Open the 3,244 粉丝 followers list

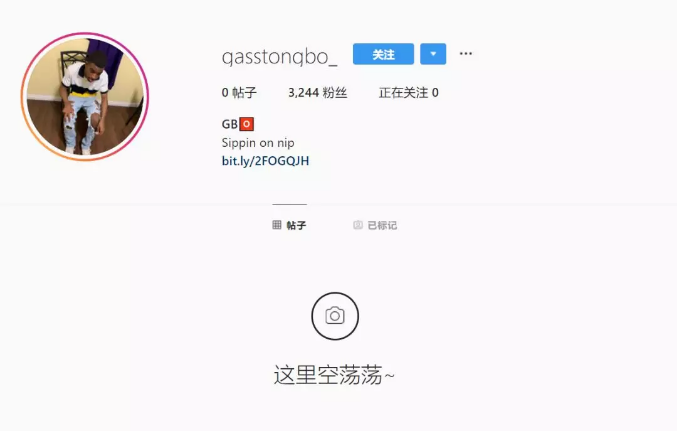coord(317,93)
